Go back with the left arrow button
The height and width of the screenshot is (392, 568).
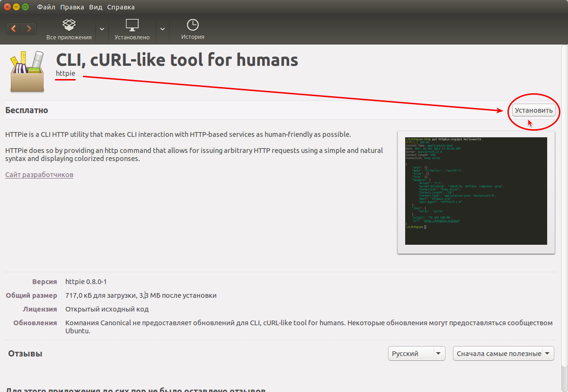tap(14, 28)
